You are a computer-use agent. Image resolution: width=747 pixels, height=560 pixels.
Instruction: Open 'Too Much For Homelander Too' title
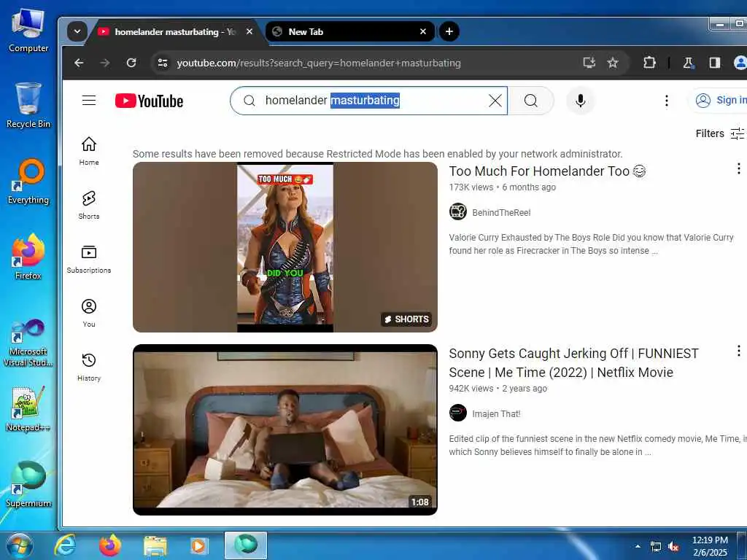coord(547,171)
